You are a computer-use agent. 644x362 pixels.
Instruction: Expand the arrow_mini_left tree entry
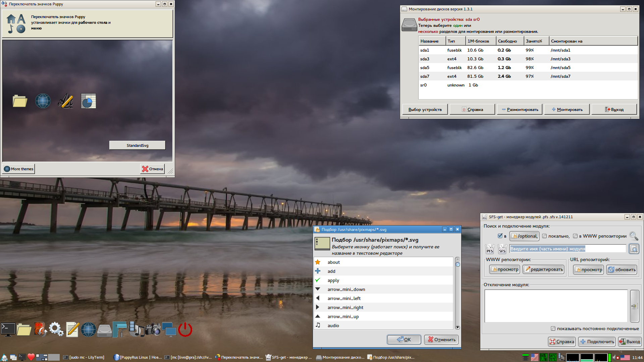pos(318,298)
